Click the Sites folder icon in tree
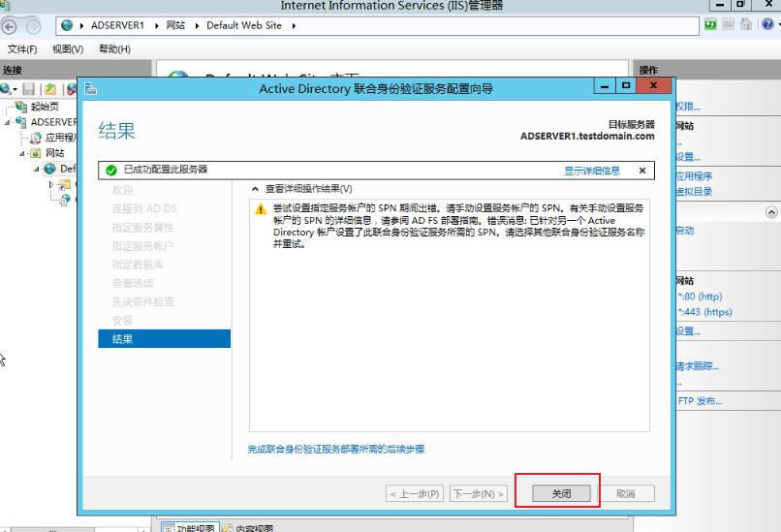 point(35,153)
